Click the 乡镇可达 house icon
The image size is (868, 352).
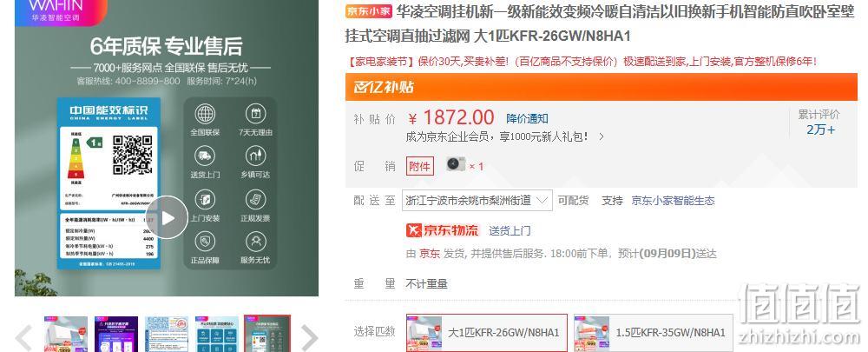pos(255,156)
